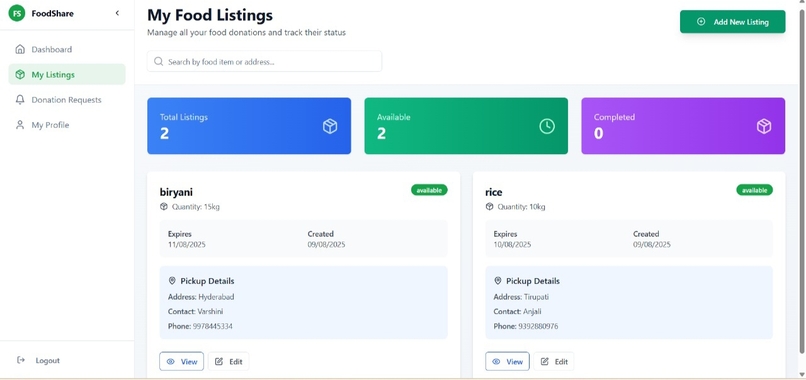806x380 pixels.
Task: Click the Completed stats card
Action: [683, 126]
